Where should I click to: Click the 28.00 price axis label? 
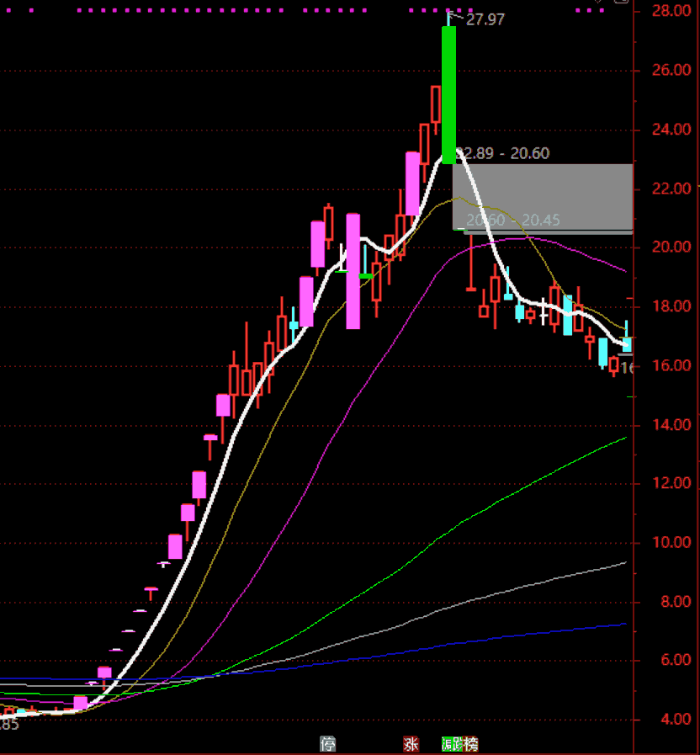point(671,11)
